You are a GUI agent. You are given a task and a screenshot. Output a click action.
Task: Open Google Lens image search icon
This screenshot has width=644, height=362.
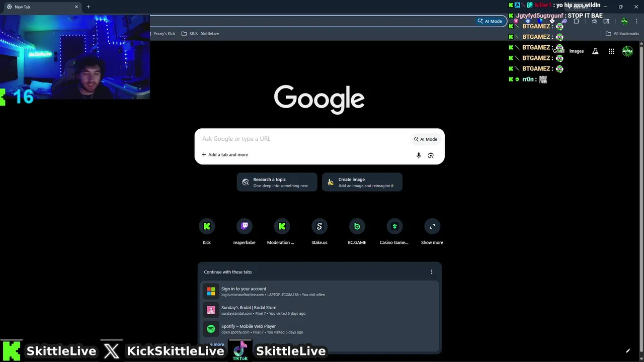[x=431, y=155]
